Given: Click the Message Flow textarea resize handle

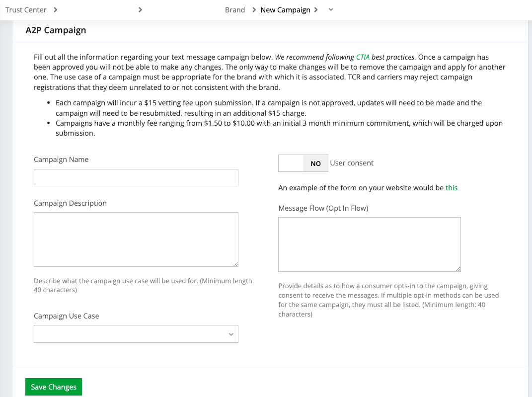Looking at the screenshot, I should 458,269.
